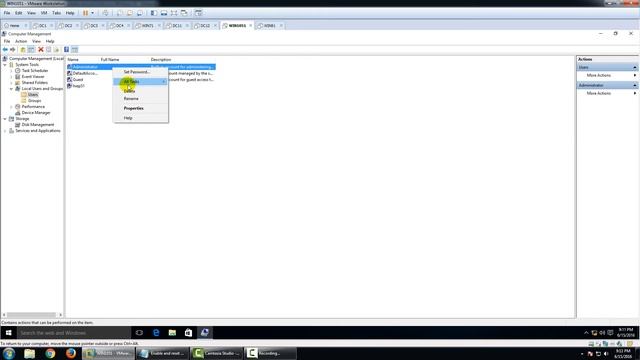The height and width of the screenshot is (360, 640).
Task: Switch to the DC1 VM tab
Action: coord(42,26)
